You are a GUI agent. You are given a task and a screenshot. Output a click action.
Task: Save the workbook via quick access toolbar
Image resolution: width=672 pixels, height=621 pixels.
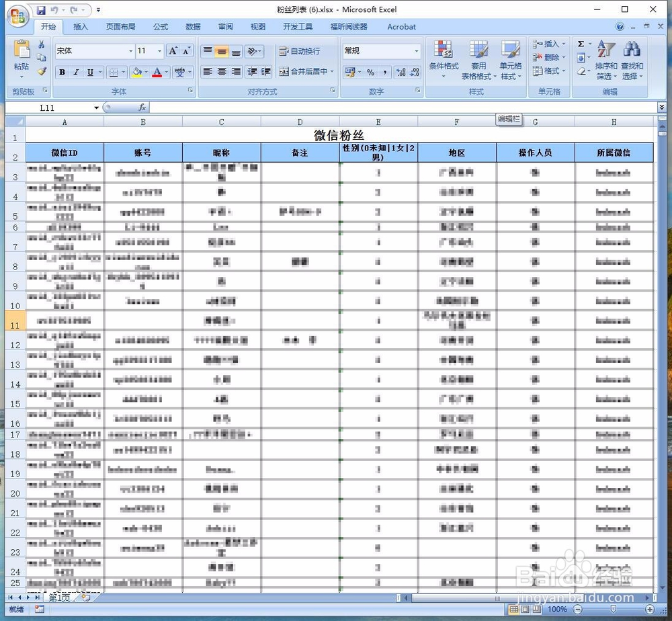[x=41, y=9]
